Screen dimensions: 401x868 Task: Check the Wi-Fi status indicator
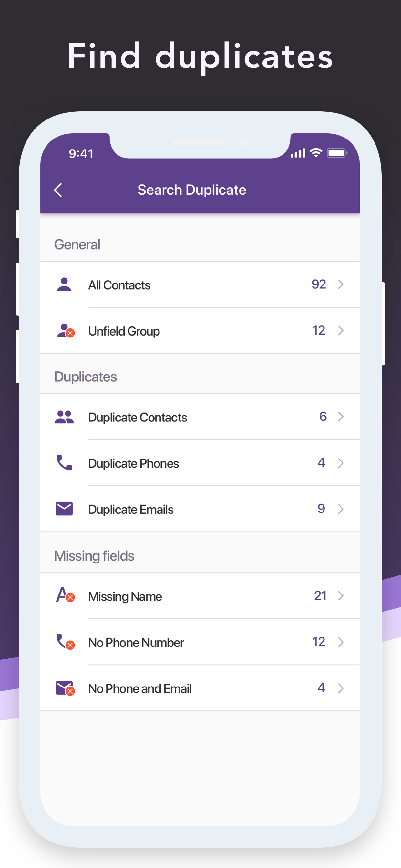pos(315,153)
